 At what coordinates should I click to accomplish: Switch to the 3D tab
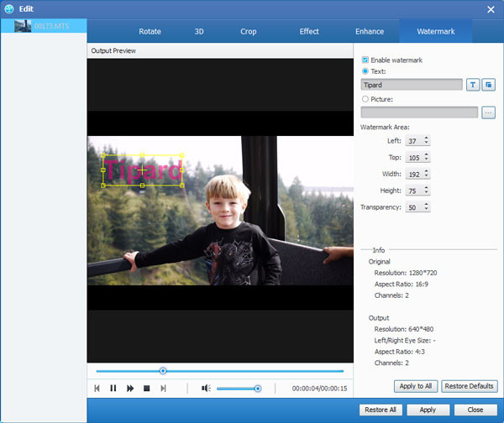[x=199, y=32]
